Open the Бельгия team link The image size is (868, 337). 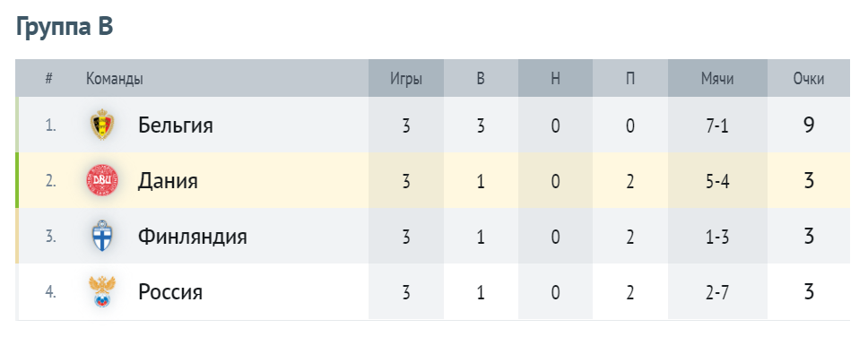point(176,125)
